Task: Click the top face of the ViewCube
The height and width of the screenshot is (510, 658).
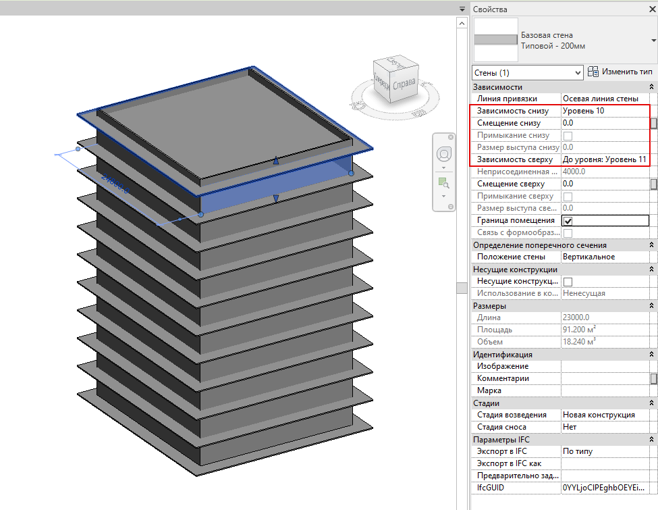Action: (396, 61)
